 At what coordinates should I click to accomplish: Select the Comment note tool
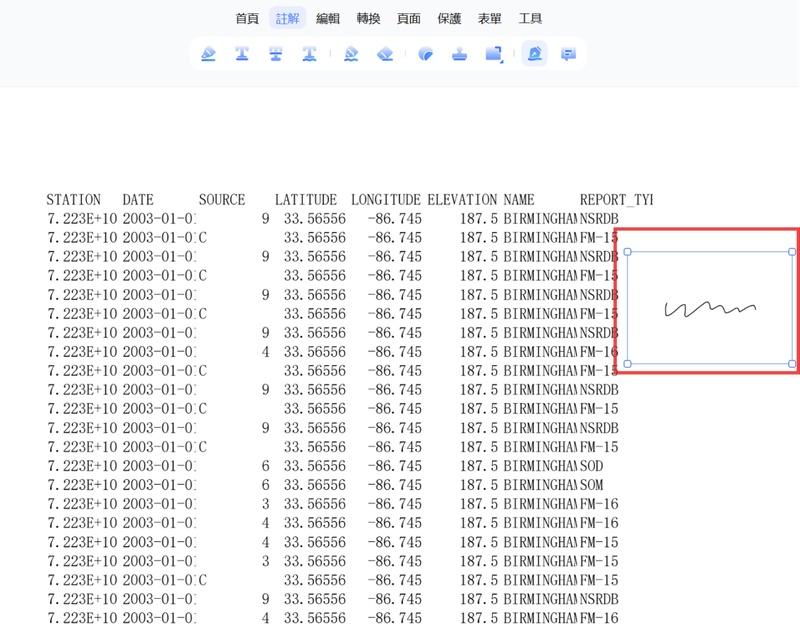[x=568, y=54]
